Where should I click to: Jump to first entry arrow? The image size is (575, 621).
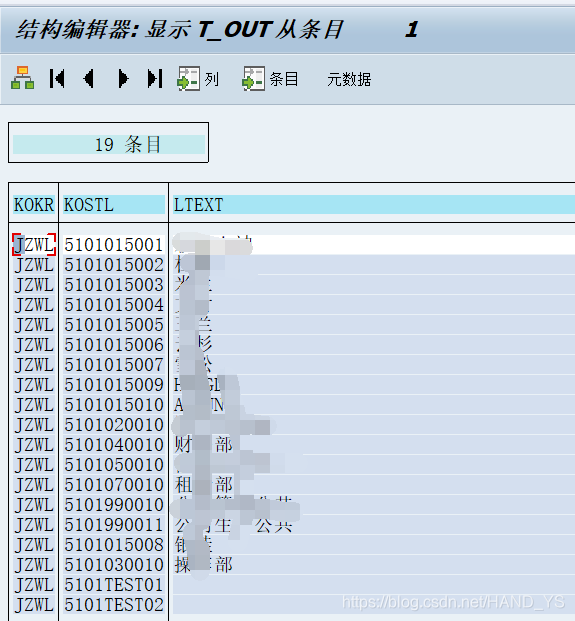[x=57, y=78]
